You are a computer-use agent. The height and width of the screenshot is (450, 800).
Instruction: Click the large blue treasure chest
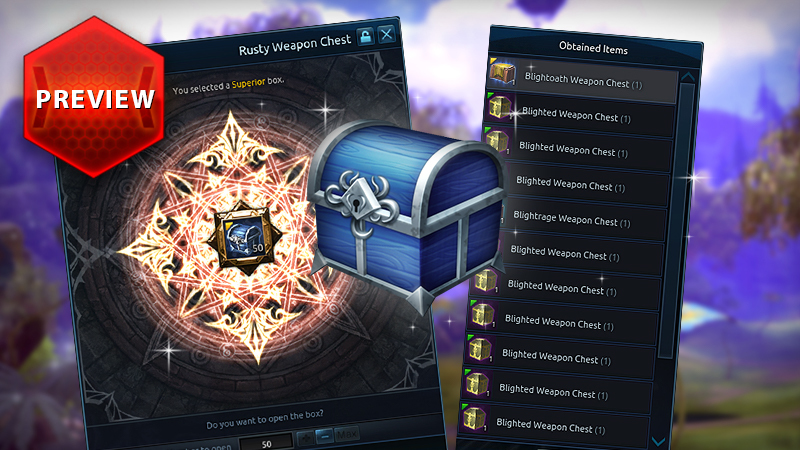(x=407, y=215)
